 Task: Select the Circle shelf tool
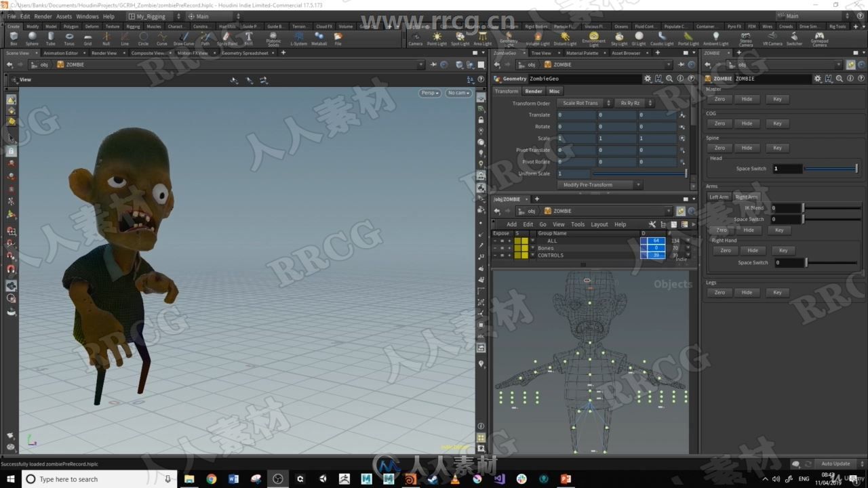pyautogui.click(x=143, y=38)
